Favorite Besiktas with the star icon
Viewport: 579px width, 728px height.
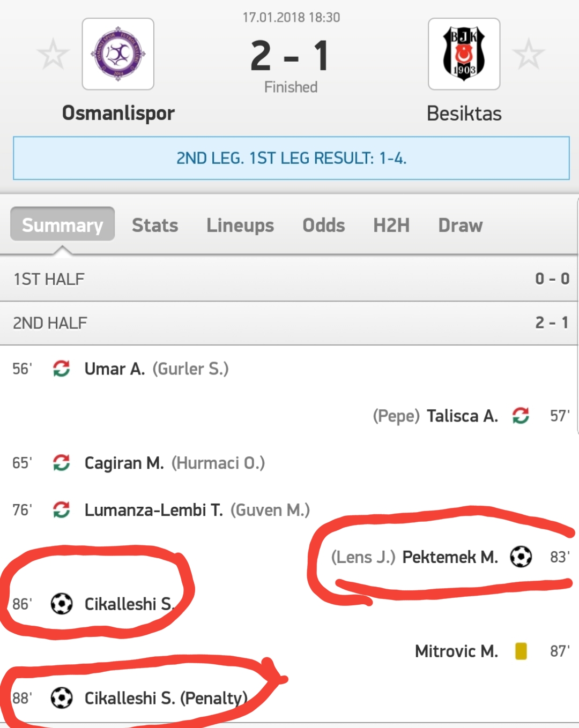point(529,54)
